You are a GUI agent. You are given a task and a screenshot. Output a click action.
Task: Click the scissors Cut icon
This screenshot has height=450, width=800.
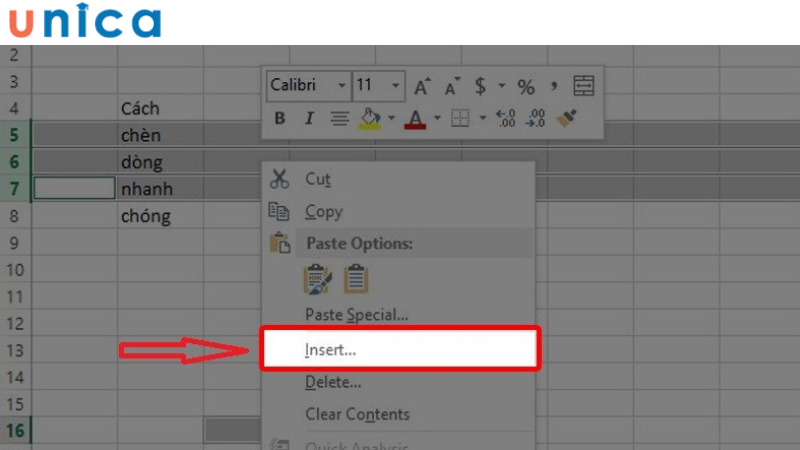click(279, 179)
